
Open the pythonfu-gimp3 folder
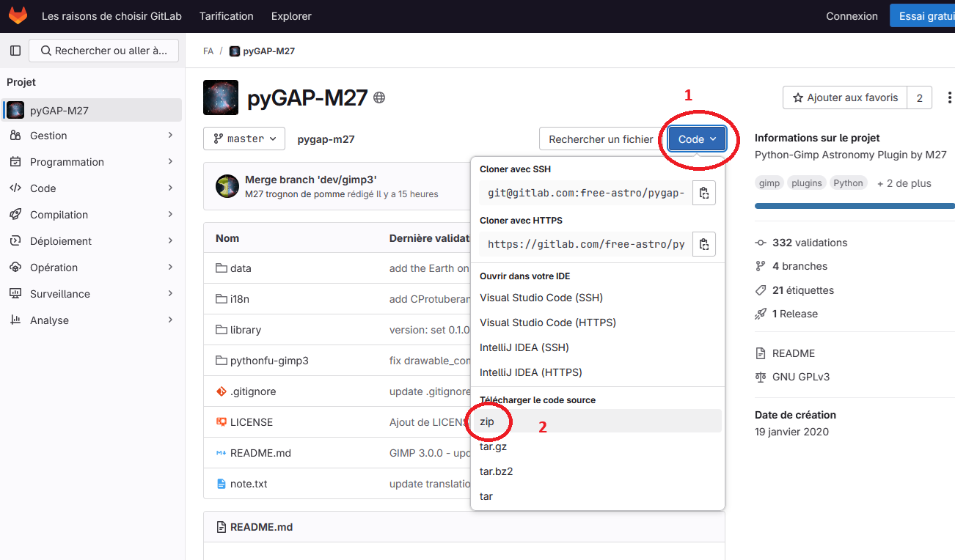point(269,361)
